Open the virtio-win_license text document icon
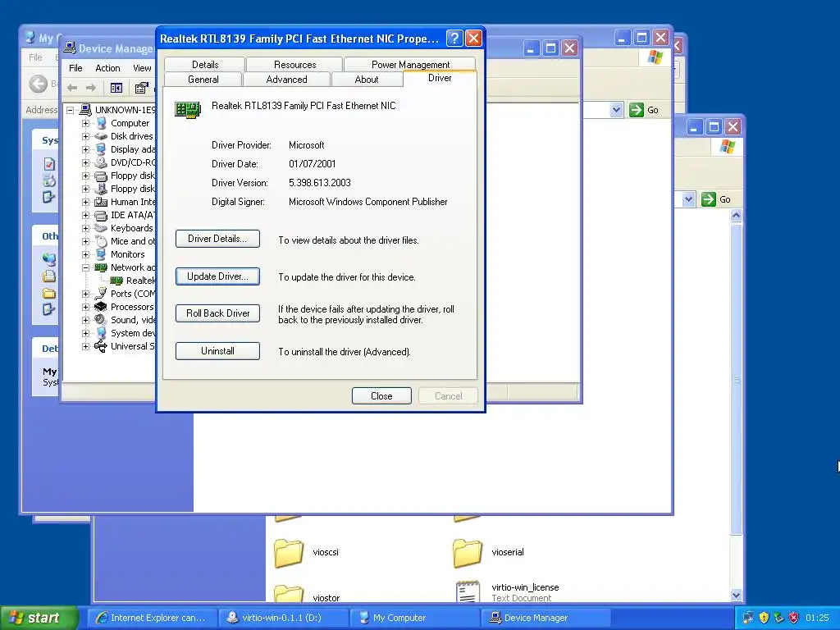840x630 pixels. point(468,592)
